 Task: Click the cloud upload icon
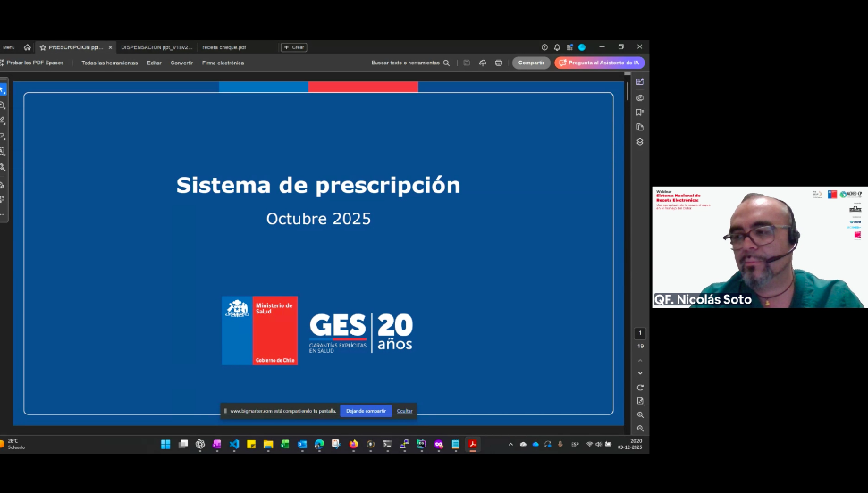click(x=483, y=63)
